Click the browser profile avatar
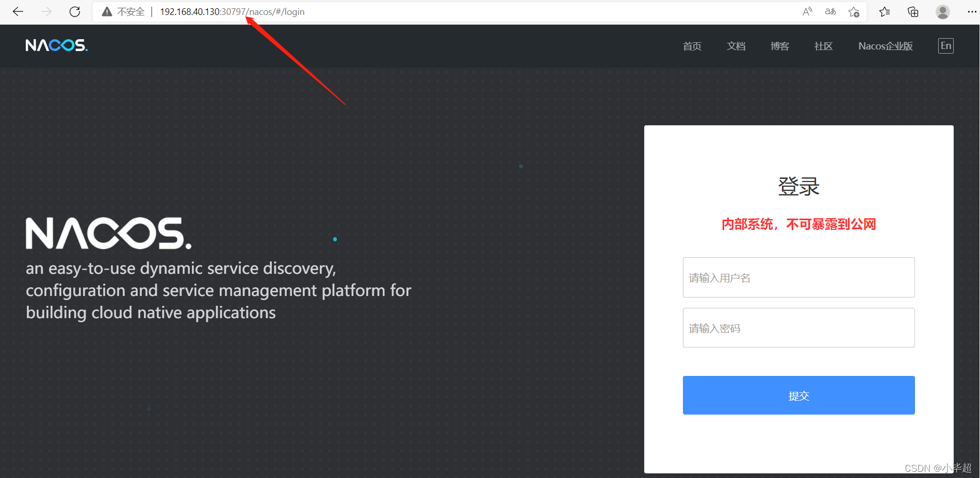The image size is (980, 478). tap(943, 11)
